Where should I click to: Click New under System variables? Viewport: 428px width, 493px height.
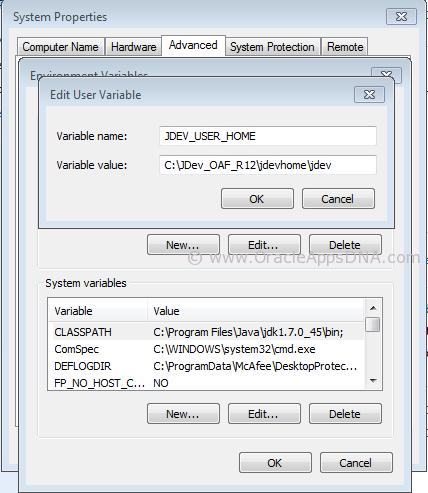(x=183, y=414)
